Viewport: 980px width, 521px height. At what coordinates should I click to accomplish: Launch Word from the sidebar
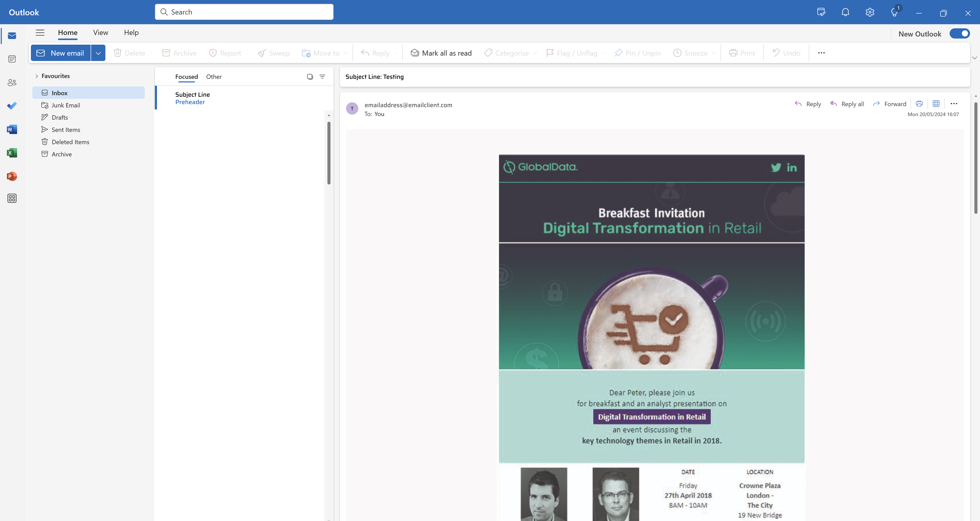(x=12, y=130)
